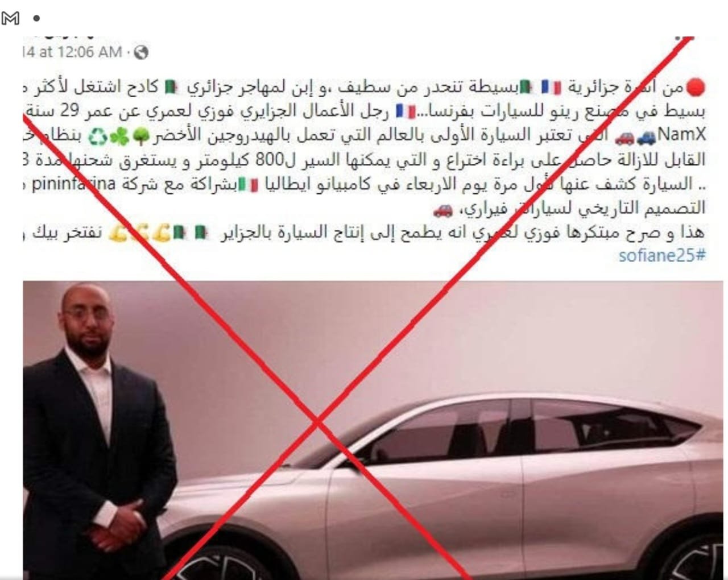This screenshot has height=580, width=728.
Task: Open the post timestamp 12:06 AM
Action: (90, 52)
